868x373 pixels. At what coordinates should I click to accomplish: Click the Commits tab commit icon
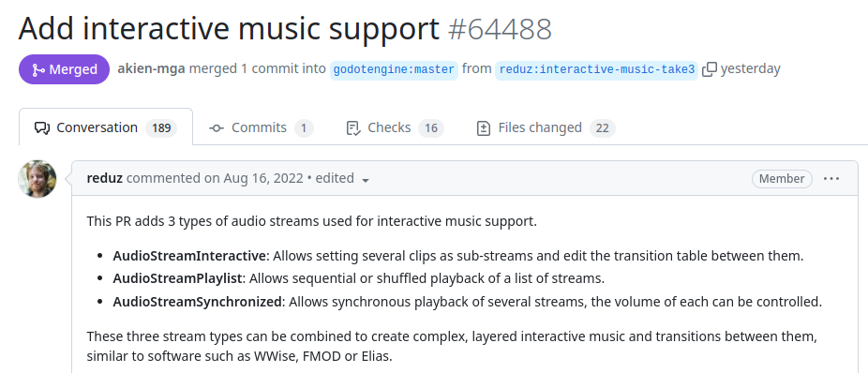pyautogui.click(x=216, y=128)
